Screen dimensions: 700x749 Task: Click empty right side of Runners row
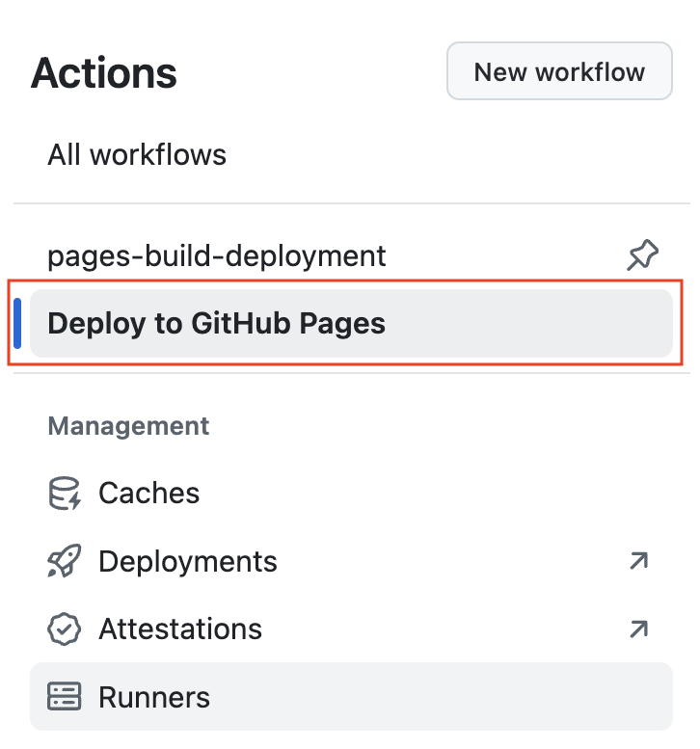pos(478,697)
